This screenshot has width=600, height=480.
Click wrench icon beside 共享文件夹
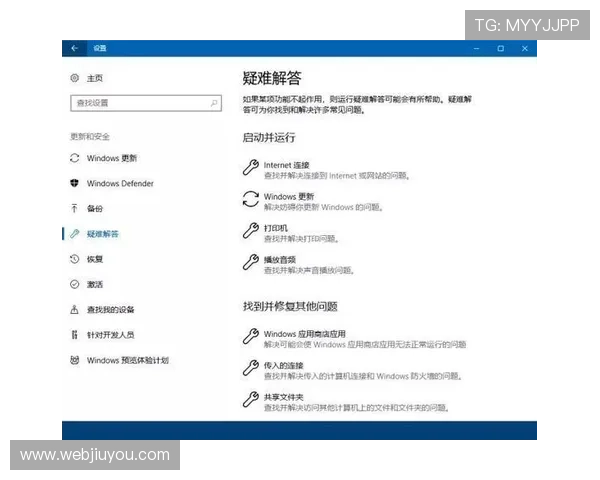(251, 399)
